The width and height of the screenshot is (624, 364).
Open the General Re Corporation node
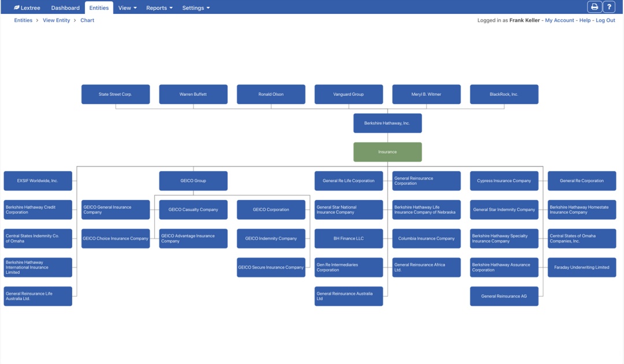coord(582,181)
